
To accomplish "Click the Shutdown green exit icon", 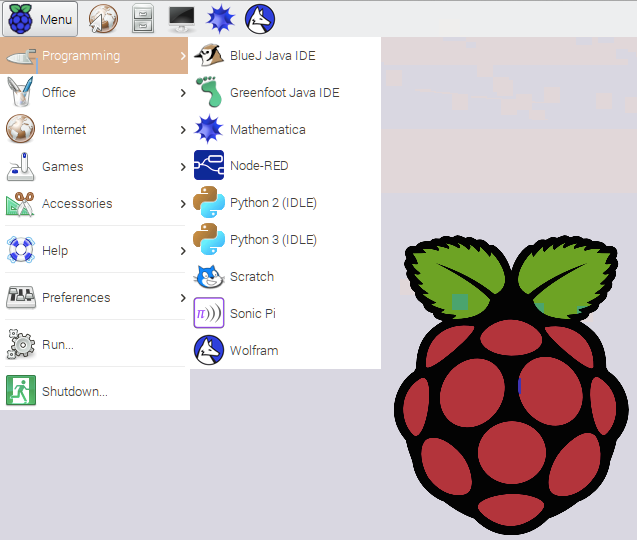I will [x=21, y=390].
